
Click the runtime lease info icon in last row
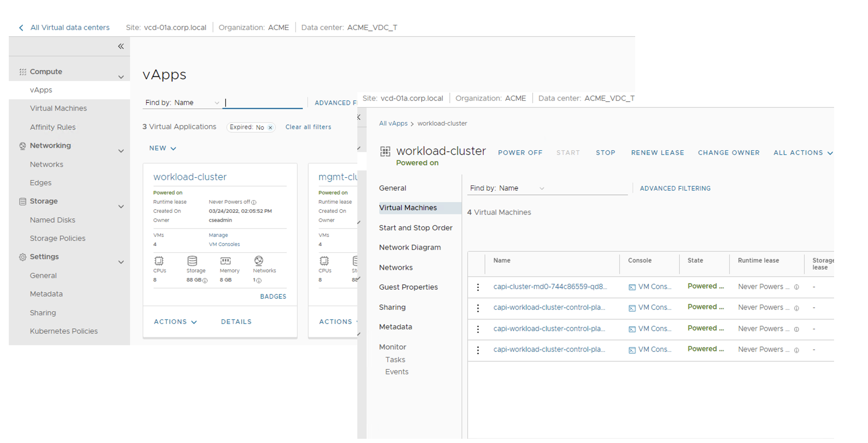pyautogui.click(x=797, y=350)
